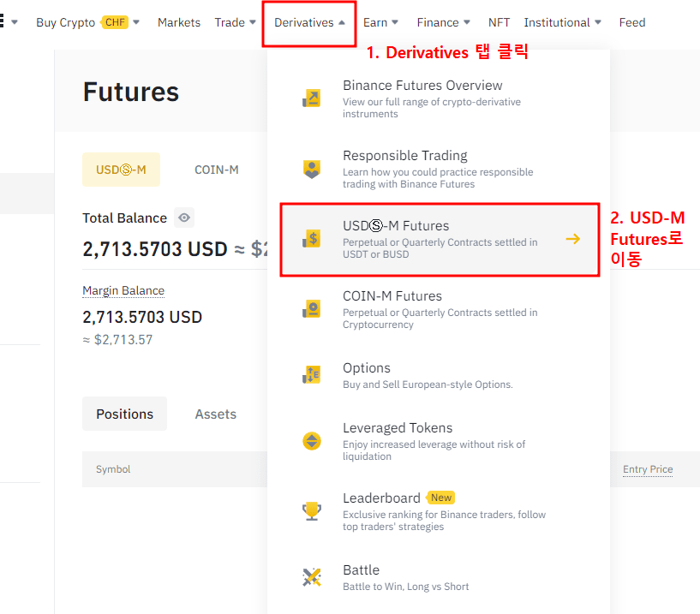Open Leveraged Tokens menu entry
The image size is (700, 614).
coord(439,441)
